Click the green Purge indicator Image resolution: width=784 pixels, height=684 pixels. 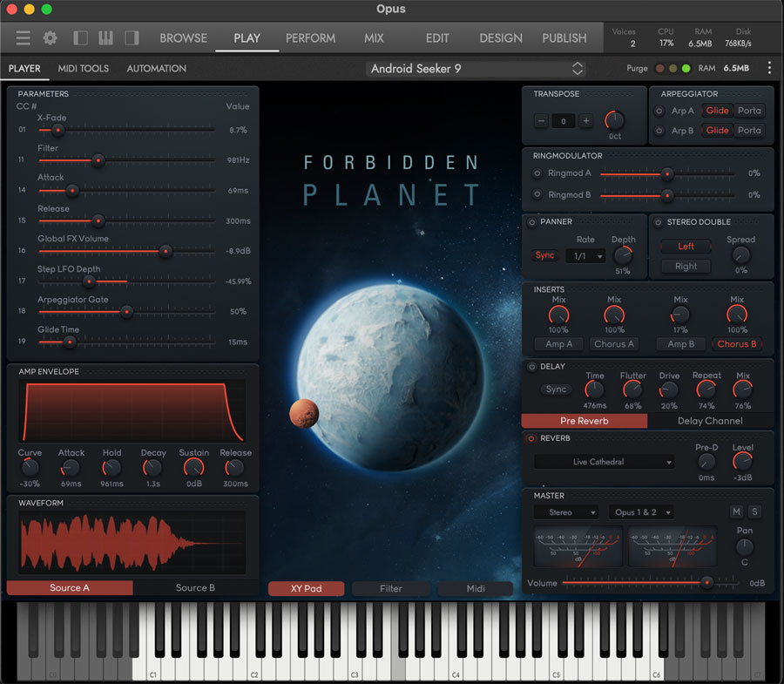[686, 69]
